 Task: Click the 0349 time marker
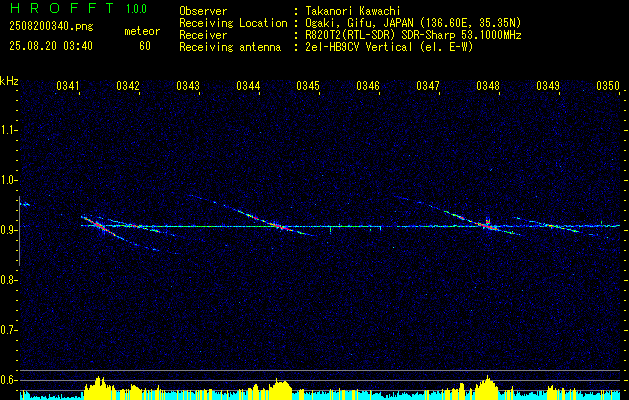548,86
